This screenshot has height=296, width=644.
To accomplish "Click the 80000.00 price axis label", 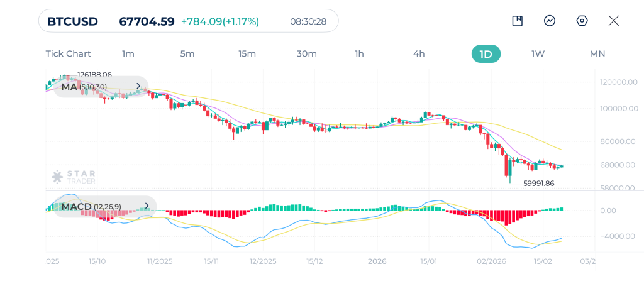I will (618, 141).
